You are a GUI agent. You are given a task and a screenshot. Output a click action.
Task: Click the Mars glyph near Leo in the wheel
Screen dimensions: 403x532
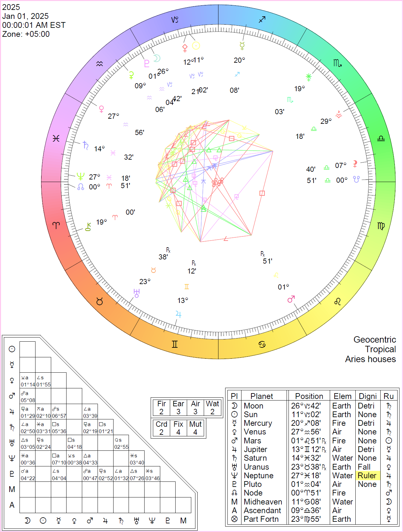291,299
